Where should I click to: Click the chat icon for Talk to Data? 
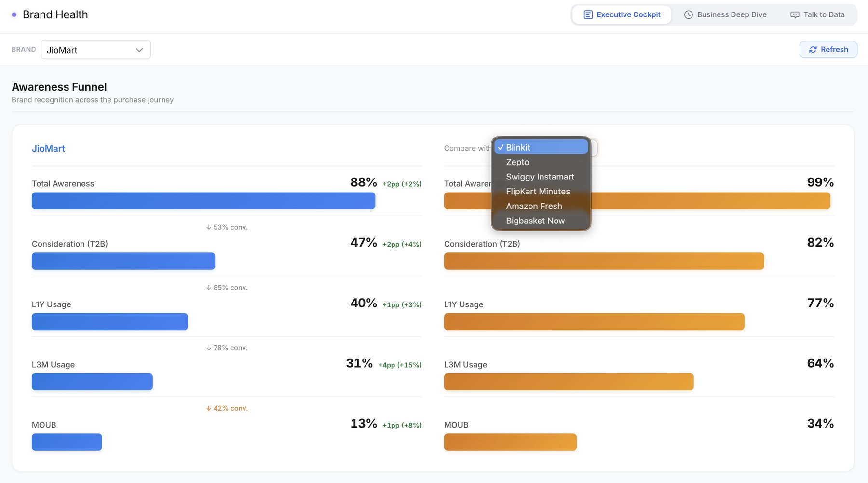coord(795,15)
